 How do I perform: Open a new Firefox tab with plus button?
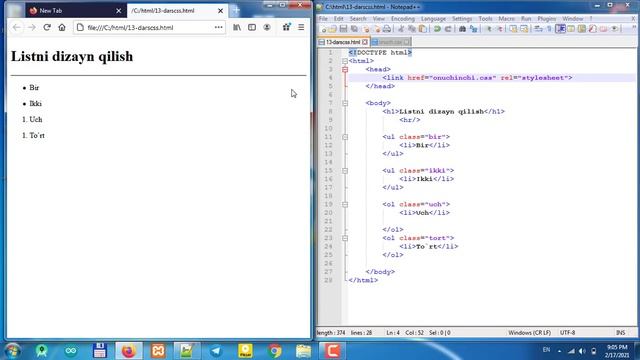click(236, 11)
